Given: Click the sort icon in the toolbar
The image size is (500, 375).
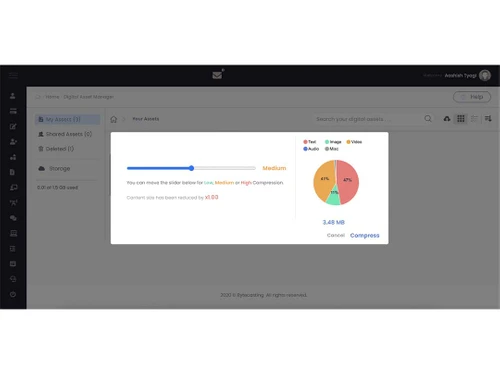Looking at the screenshot, I should pos(488,119).
